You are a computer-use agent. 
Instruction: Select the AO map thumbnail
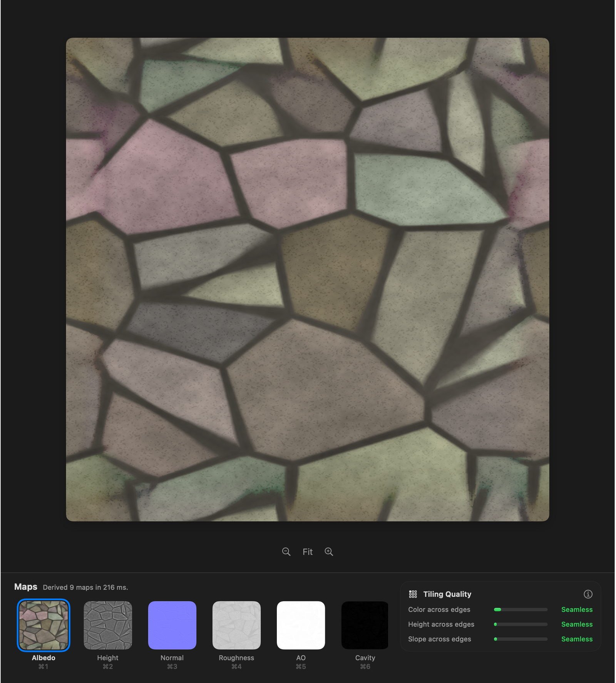301,625
